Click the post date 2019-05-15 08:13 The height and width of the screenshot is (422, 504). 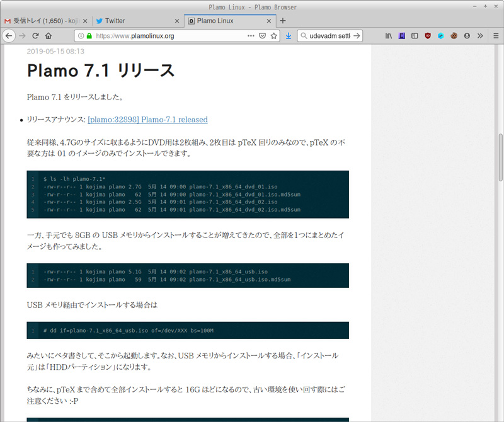tap(55, 51)
